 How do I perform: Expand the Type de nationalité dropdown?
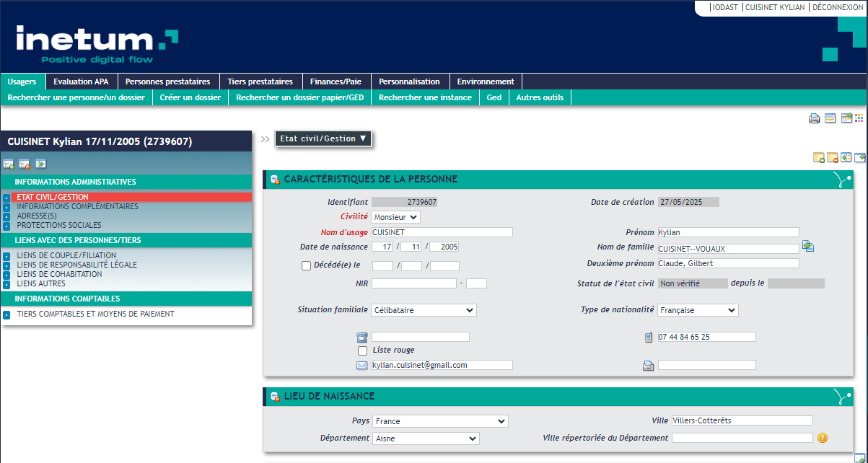697,310
